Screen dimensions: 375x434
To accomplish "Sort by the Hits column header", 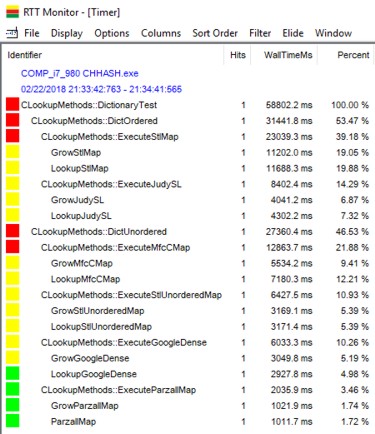I will [x=237, y=55].
